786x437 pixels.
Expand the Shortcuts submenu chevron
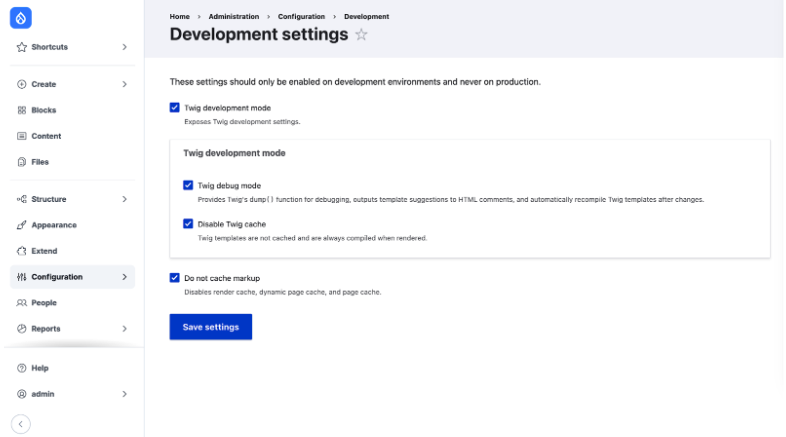pyautogui.click(x=124, y=47)
